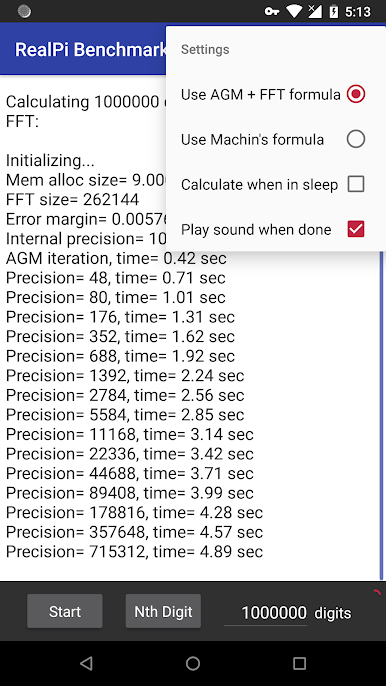Tap the Android back navigation icon
The width and height of the screenshot is (386, 686).
click(x=87, y=664)
